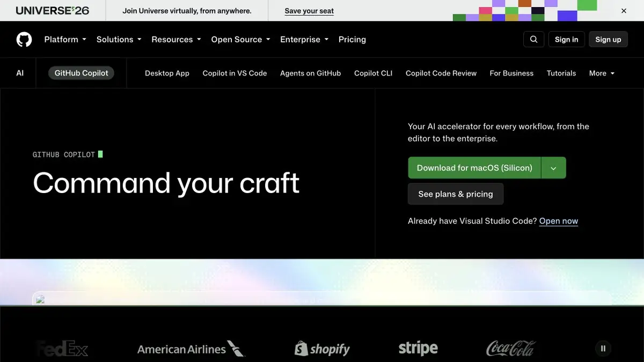Open the Desktop App tab
This screenshot has height=362, width=644.
[x=167, y=73]
